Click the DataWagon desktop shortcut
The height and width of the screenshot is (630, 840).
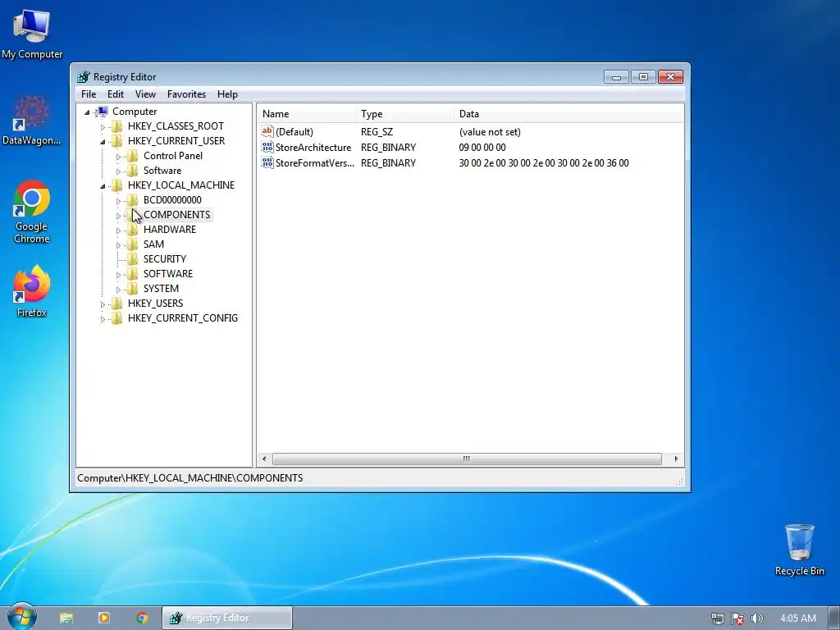[31, 120]
